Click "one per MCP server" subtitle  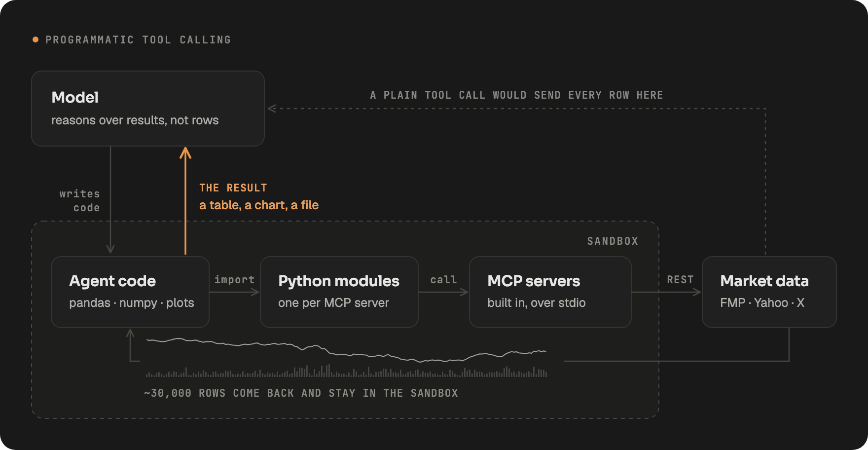[333, 303]
